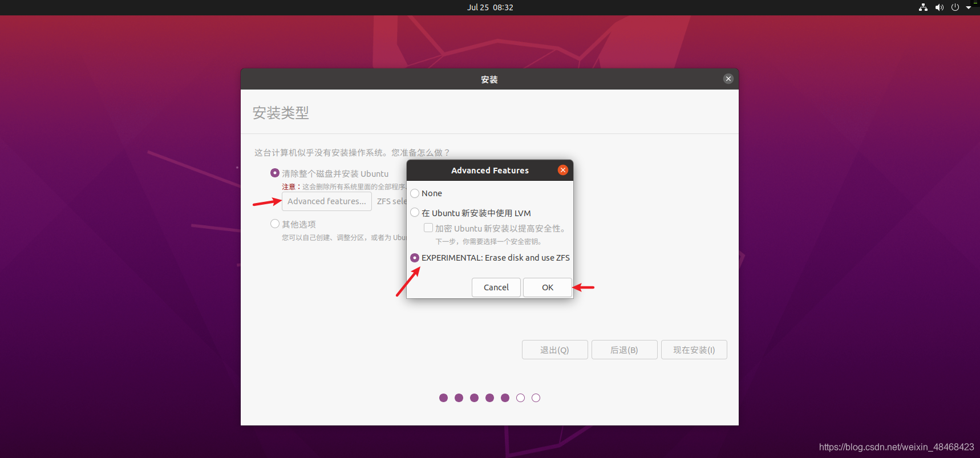This screenshot has width=980, height=458.
Task: Select erase disk and install Ubuntu radio
Action: [275, 173]
